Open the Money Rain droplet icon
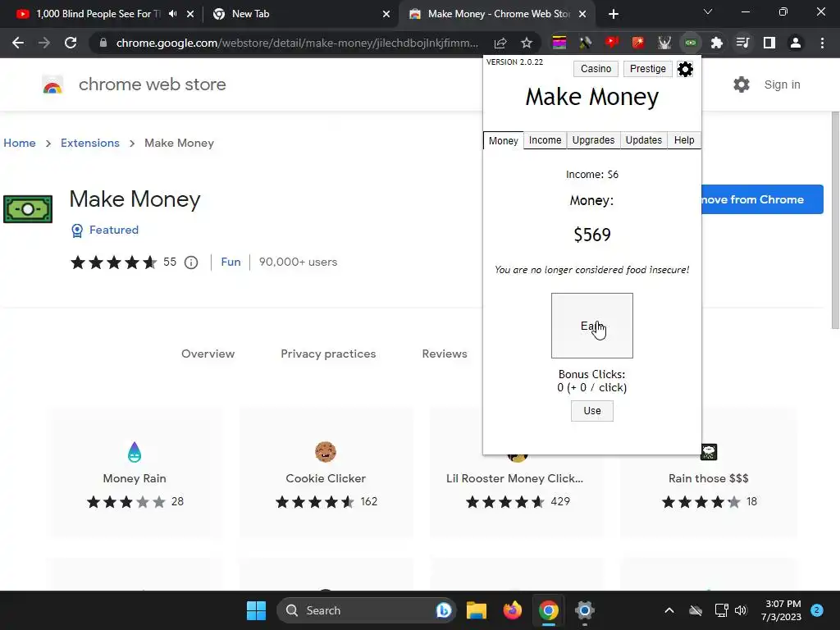The height and width of the screenshot is (630, 840). pos(135,452)
